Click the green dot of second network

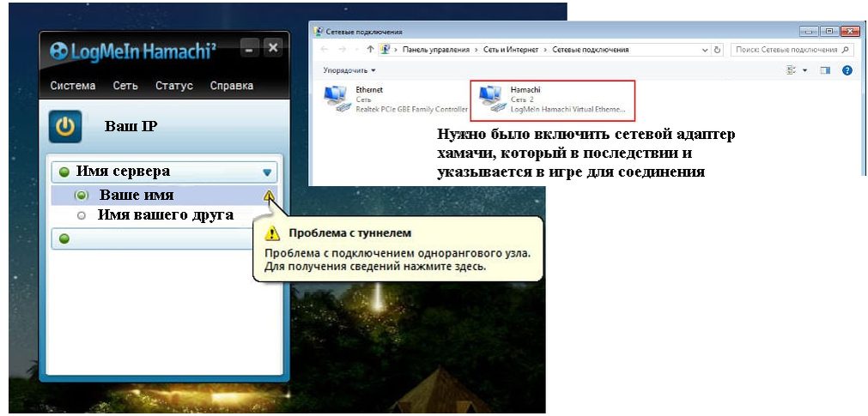[x=64, y=239]
